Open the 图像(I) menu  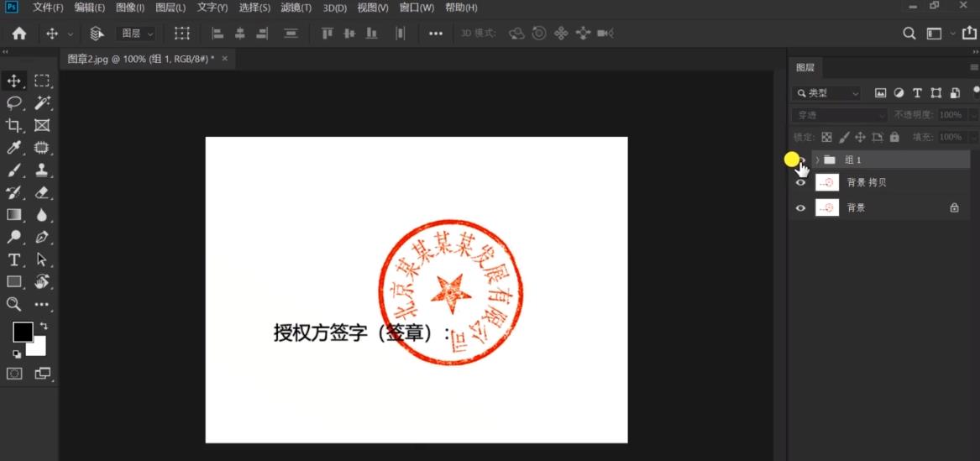tap(129, 8)
